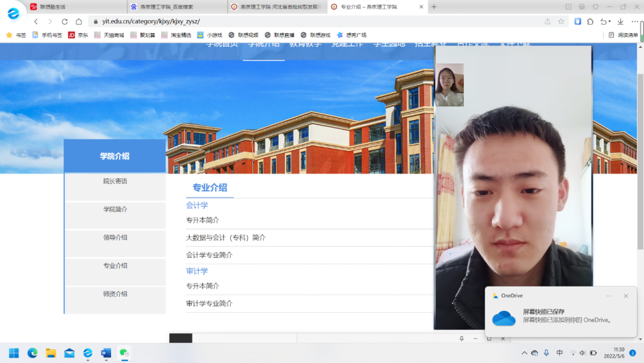The height and width of the screenshot is (363, 644).
Task: Click the extensions puzzle icon in the toolbar
Action: pyautogui.click(x=590, y=21)
